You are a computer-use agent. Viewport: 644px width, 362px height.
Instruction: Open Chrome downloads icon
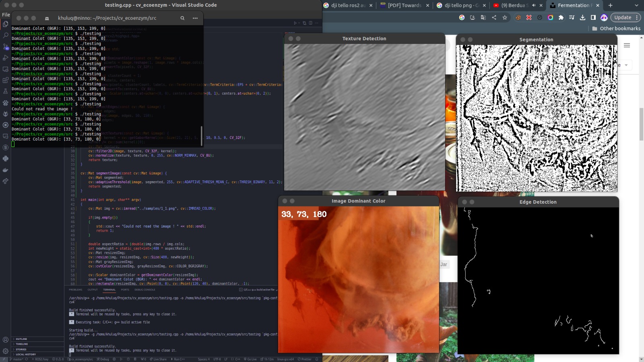point(582,17)
